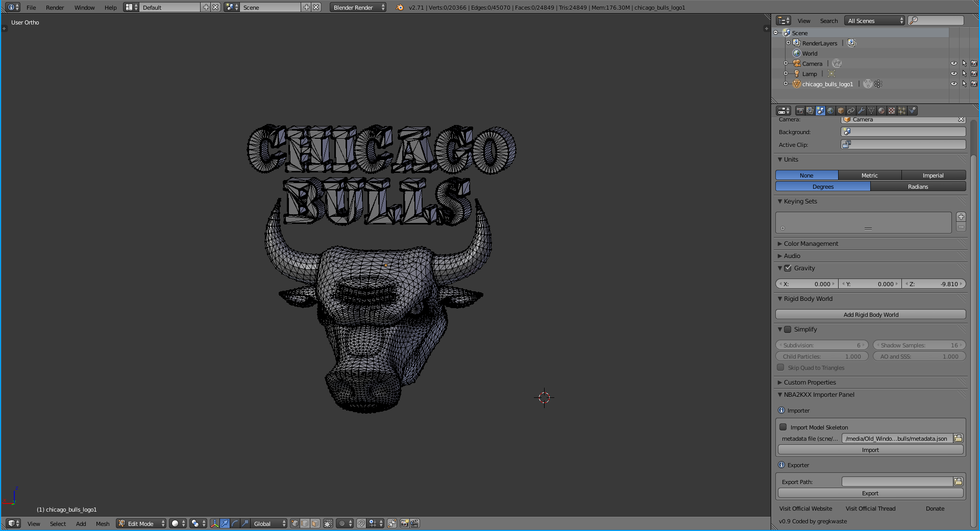Open the Edit Mode dropdown
980x531 pixels.
click(141, 523)
